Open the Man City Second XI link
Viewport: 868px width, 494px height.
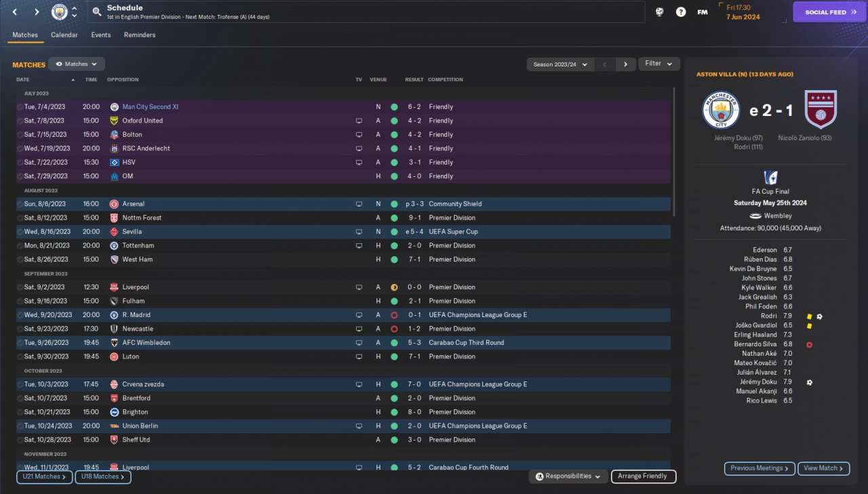150,107
